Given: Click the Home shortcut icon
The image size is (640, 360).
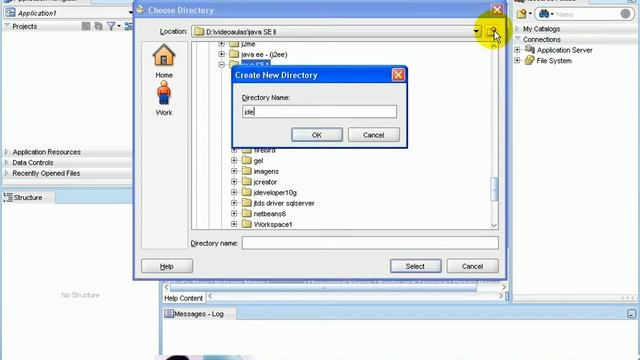Looking at the screenshot, I should 164,56.
